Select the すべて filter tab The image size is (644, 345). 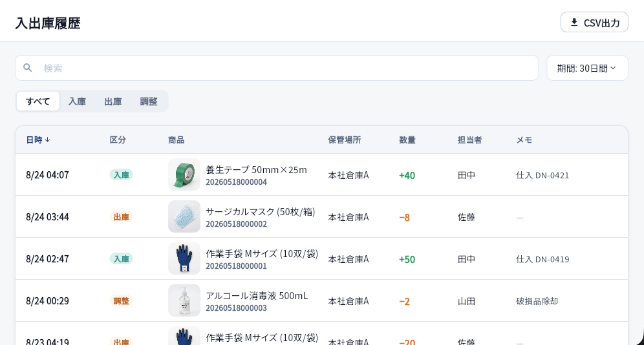pyautogui.click(x=38, y=101)
